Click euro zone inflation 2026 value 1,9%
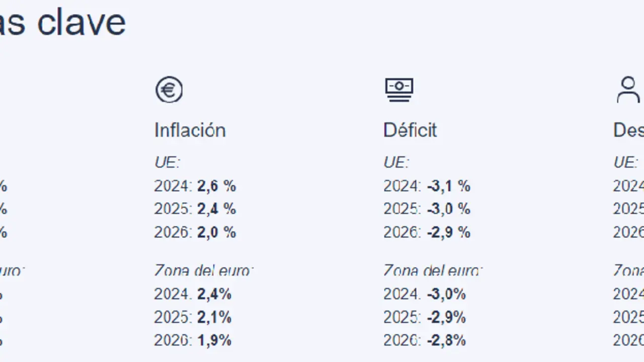 [x=214, y=340]
